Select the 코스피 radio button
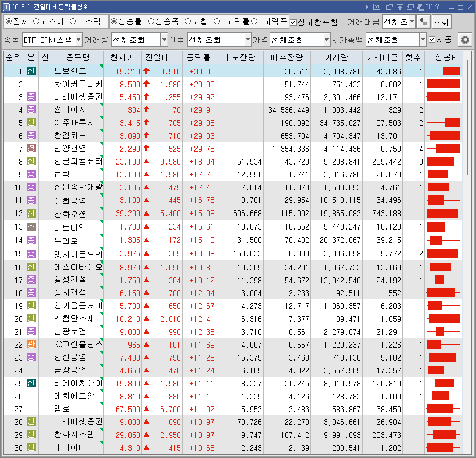The height and width of the screenshot is (458, 476). (x=36, y=21)
